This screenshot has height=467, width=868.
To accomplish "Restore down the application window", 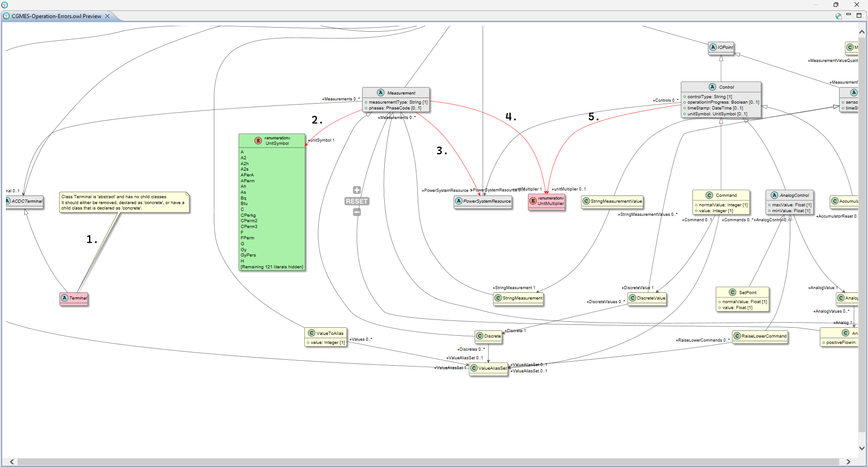I will [x=836, y=5].
